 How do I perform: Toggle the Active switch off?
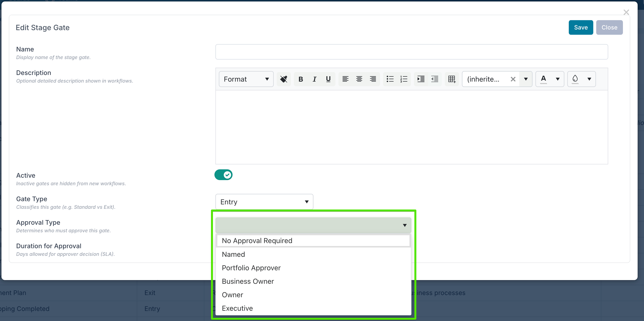223,175
